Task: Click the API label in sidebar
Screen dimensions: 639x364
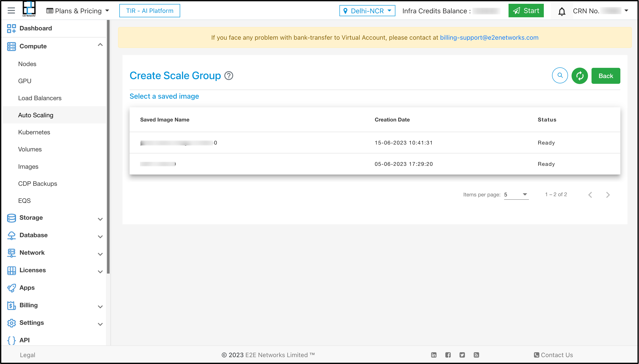Action: coord(25,340)
